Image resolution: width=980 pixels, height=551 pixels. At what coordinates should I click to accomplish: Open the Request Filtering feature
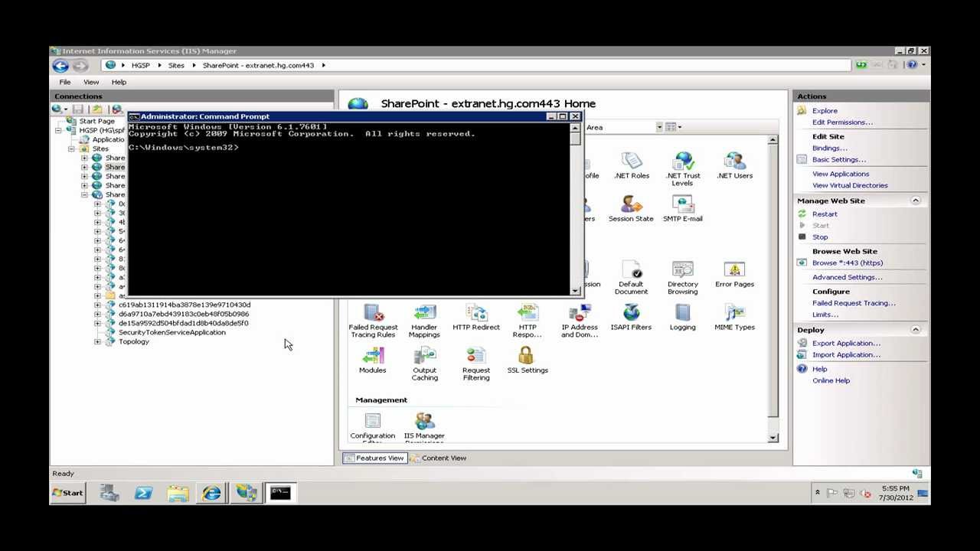(x=476, y=364)
